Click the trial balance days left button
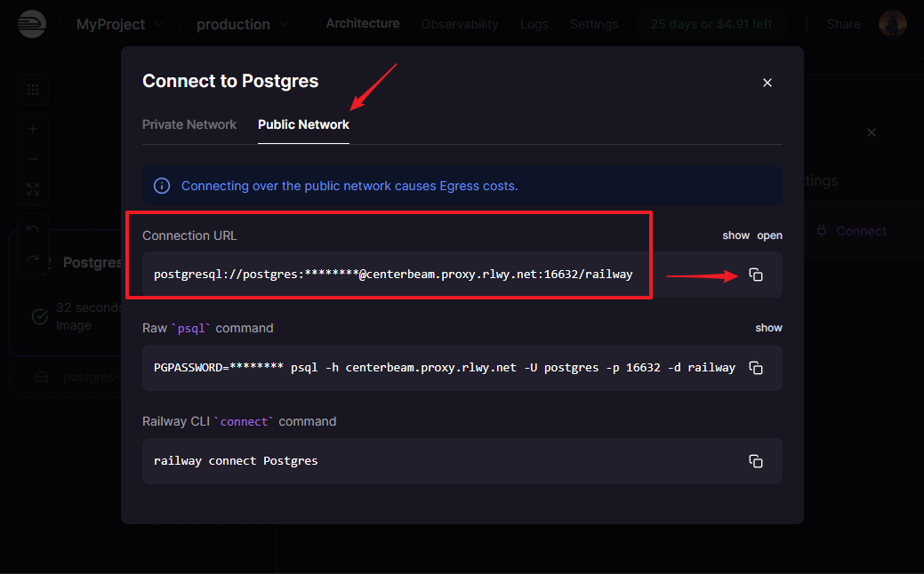Viewport: 924px width, 574px height. 711,24
